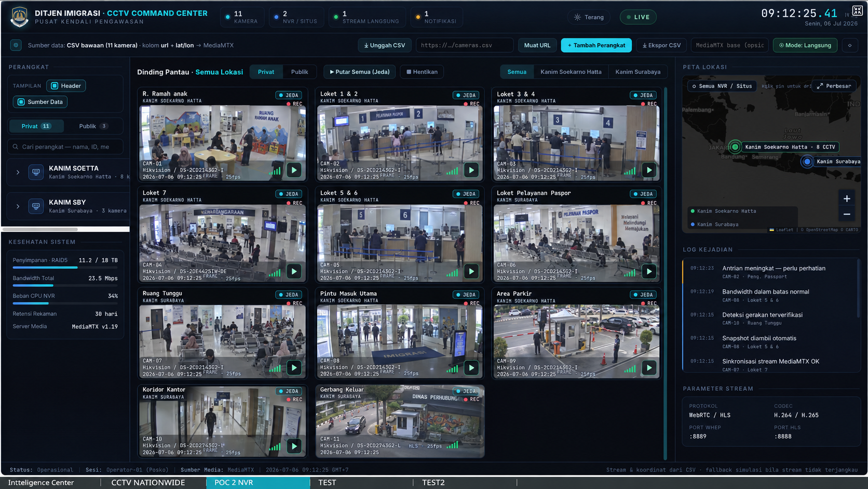Viewport: 868px width, 489px height.
Task: Open the POC 2 NVR tab
Action: (x=258, y=482)
